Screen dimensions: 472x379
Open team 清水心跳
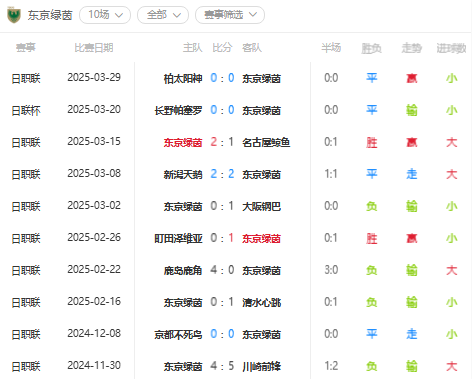(261, 302)
